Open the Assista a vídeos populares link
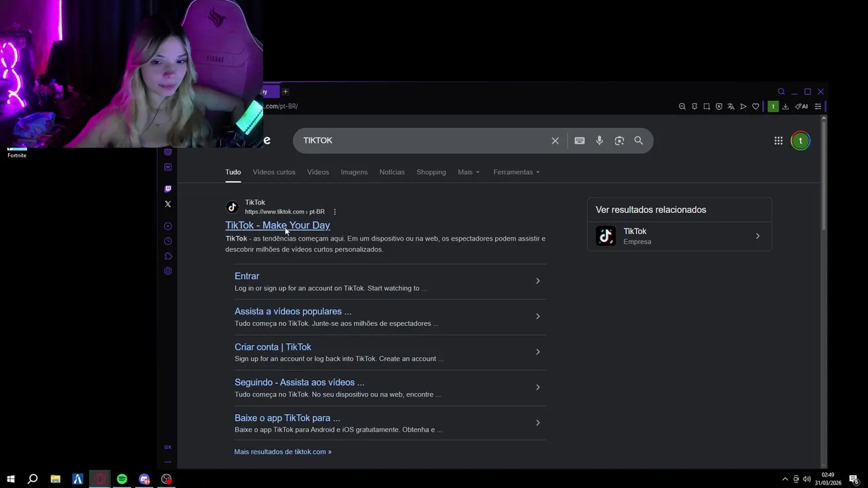The width and height of the screenshot is (868, 488). point(293,312)
